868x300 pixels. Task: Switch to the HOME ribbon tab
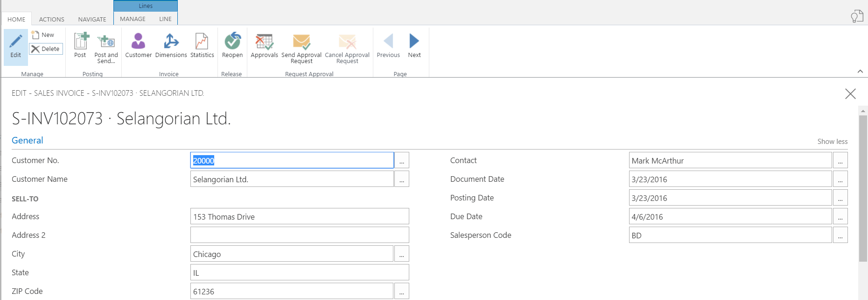tap(16, 19)
